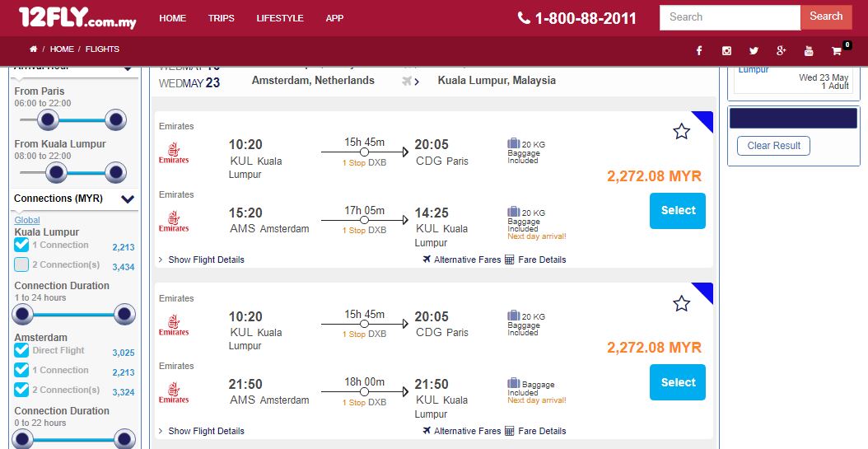The image size is (868, 449).
Task: Collapse the Connections (MYR) filter section
Action: tap(128, 199)
